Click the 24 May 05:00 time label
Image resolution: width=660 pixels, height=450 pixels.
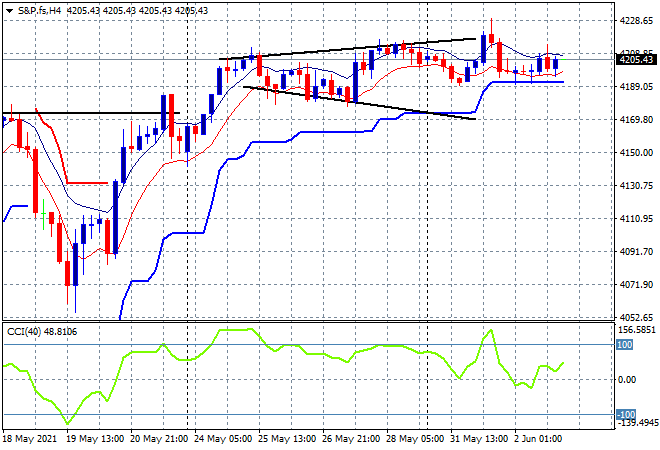click(223, 439)
